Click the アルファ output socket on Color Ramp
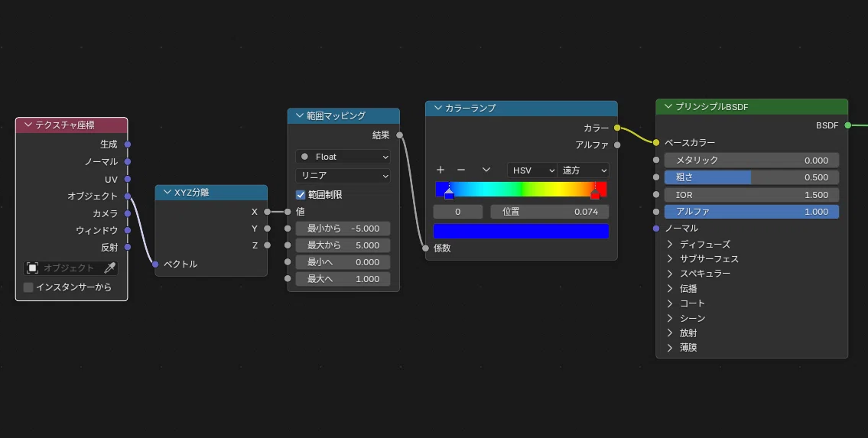This screenshot has height=438, width=868. pyautogui.click(x=617, y=145)
